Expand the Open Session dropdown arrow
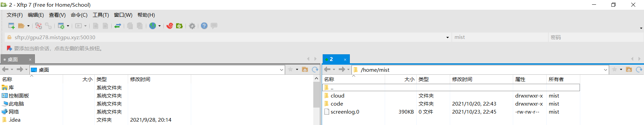Screen dimensions: 644x125 28,26
